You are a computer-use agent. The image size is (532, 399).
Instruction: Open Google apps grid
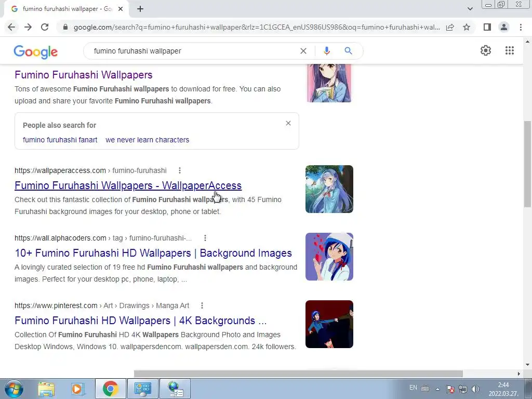[x=509, y=50]
